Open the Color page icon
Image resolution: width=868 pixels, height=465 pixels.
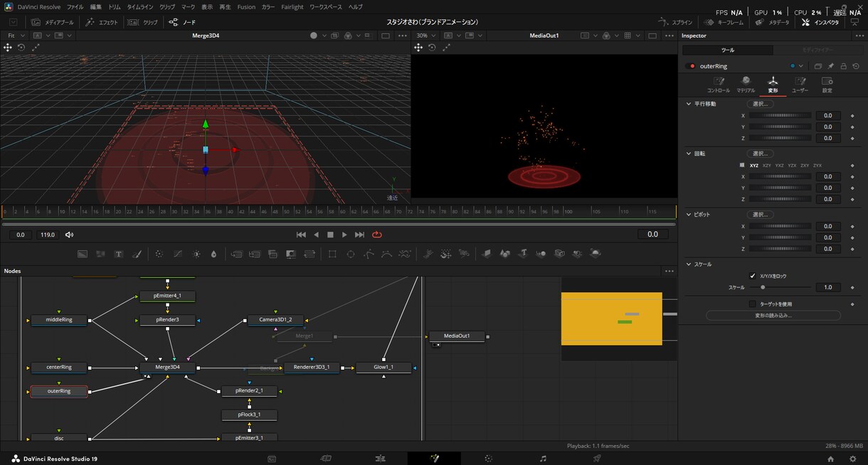[488, 459]
